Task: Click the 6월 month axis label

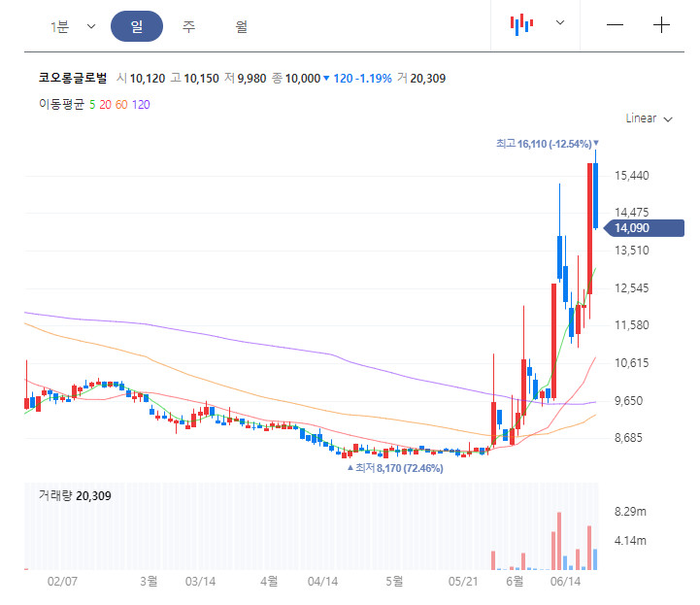Action: (x=515, y=581)
